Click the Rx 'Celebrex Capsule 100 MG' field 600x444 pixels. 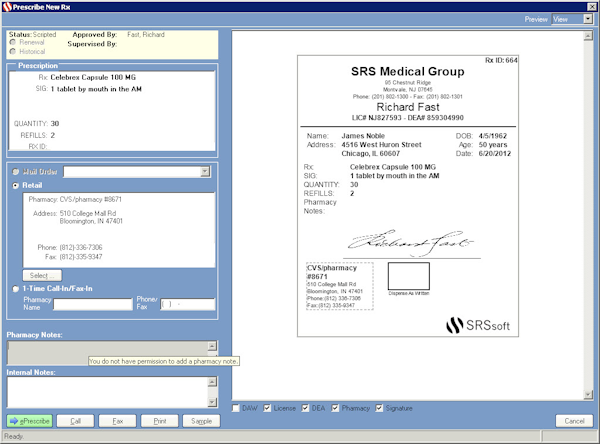(x=93, y=77)
